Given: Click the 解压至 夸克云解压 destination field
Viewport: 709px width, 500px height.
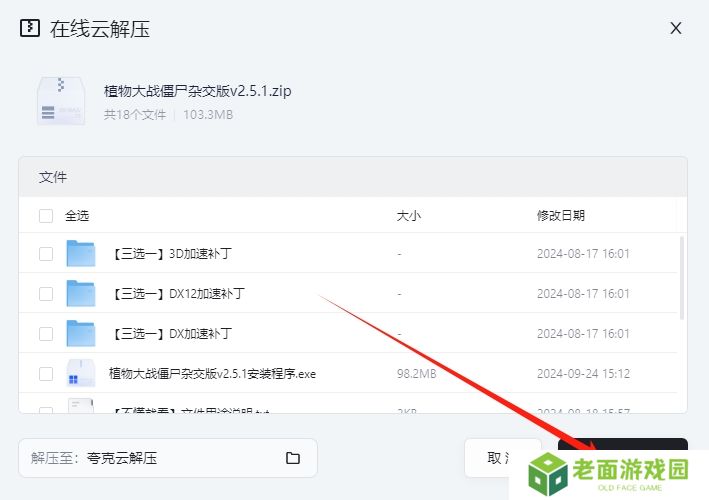Looking at the screenshot, I should click(x=168, y=458).
